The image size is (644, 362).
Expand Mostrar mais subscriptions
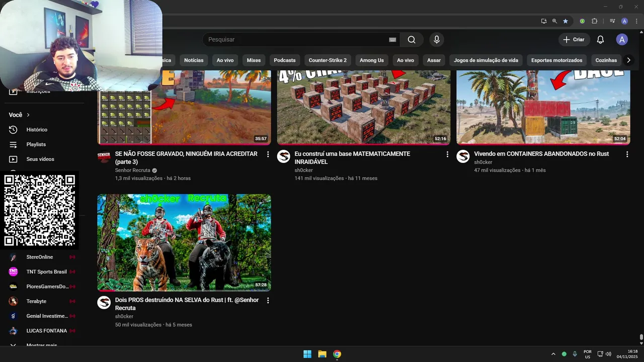(41, 345)
